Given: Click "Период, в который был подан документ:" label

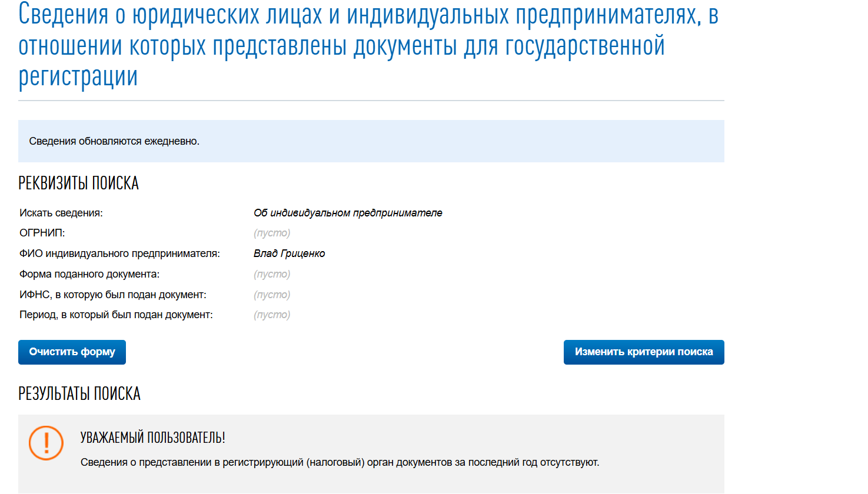Looking at the screenshot, I should (116, 315).
